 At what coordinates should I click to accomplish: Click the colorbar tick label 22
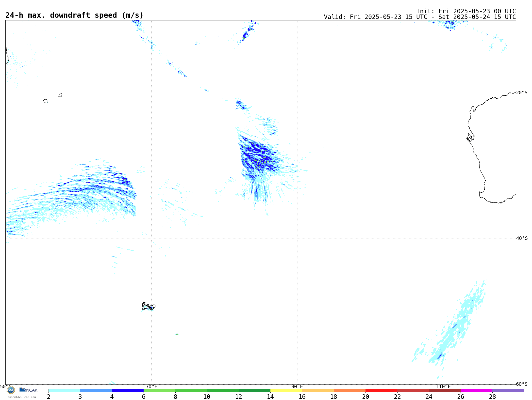[x=397, y=397]
